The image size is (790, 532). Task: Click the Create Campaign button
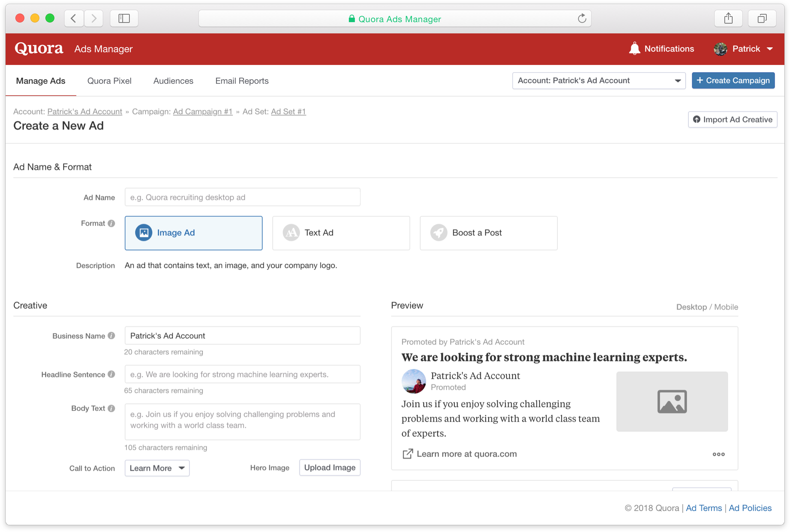point(733,81)
